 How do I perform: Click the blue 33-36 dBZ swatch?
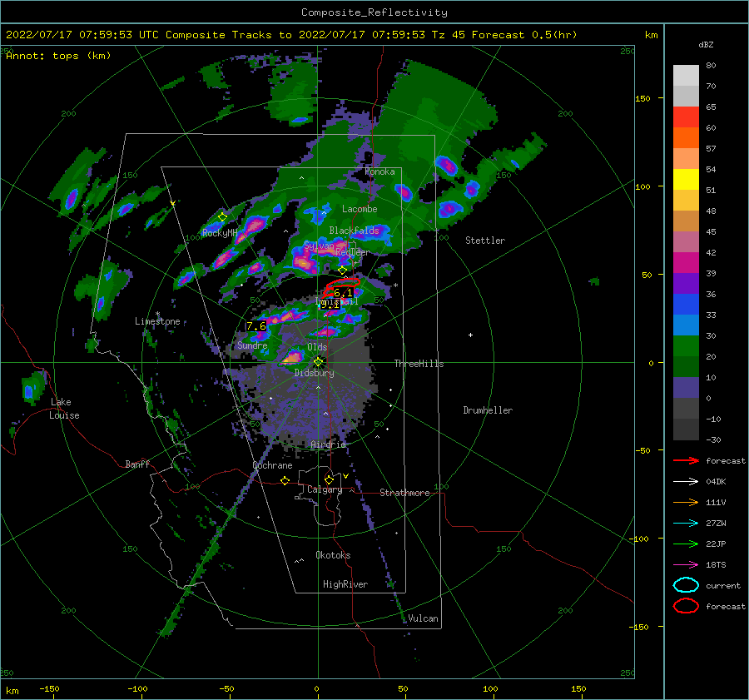point(686,305)
